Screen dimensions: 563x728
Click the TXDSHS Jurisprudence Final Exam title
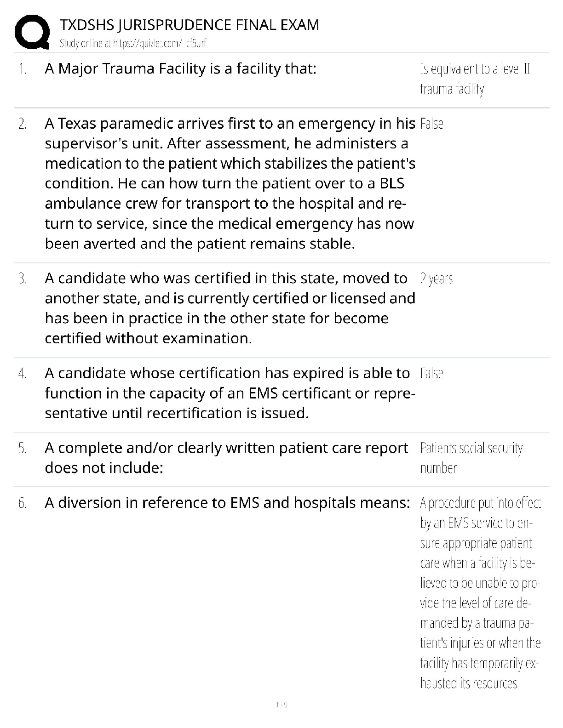[x=190, y=25]
